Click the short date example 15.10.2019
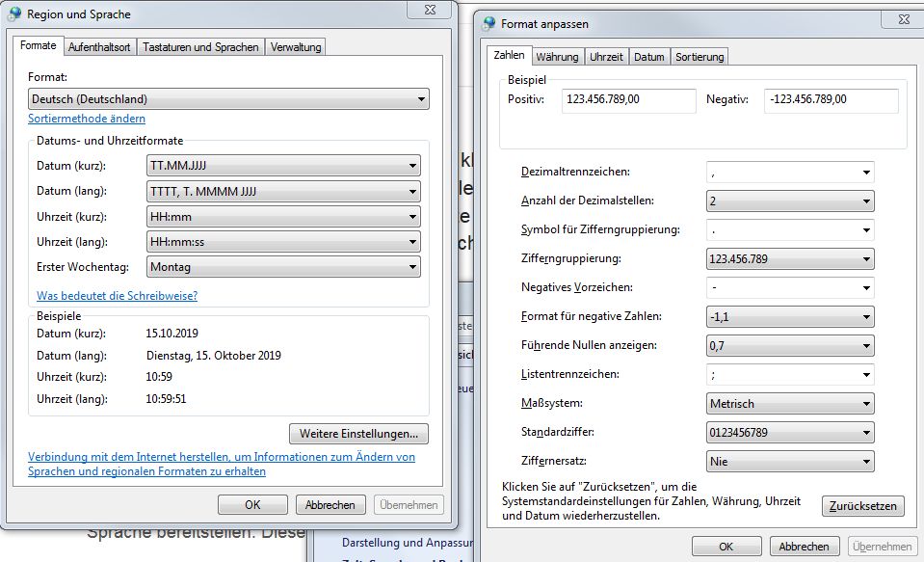924x562 pixels. tap(172, 334)
